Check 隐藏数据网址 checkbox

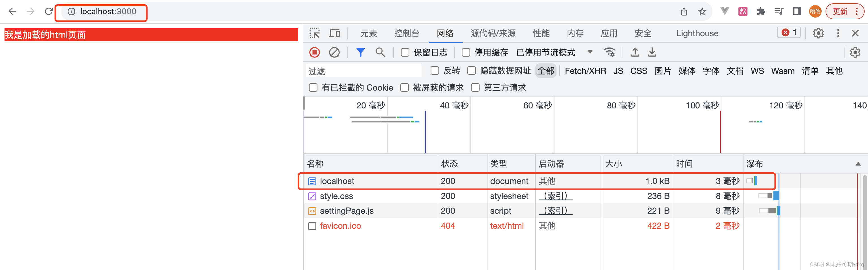click(471, 70)
